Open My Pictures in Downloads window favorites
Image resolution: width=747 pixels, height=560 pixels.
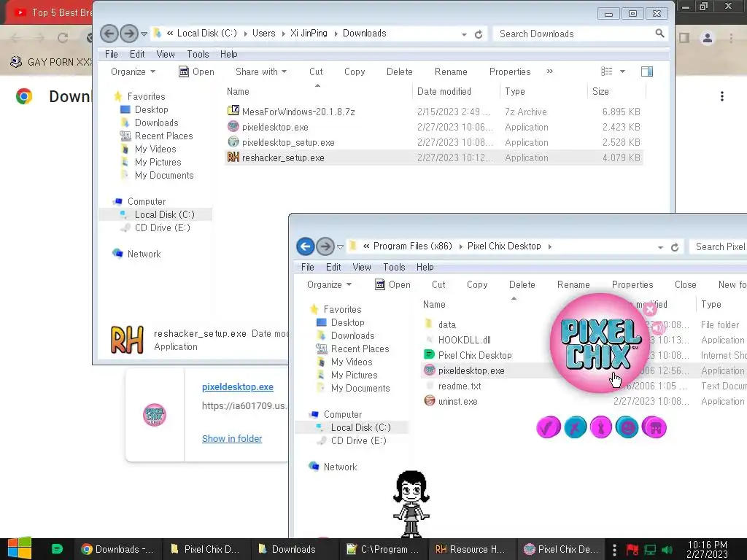point(158,163)
